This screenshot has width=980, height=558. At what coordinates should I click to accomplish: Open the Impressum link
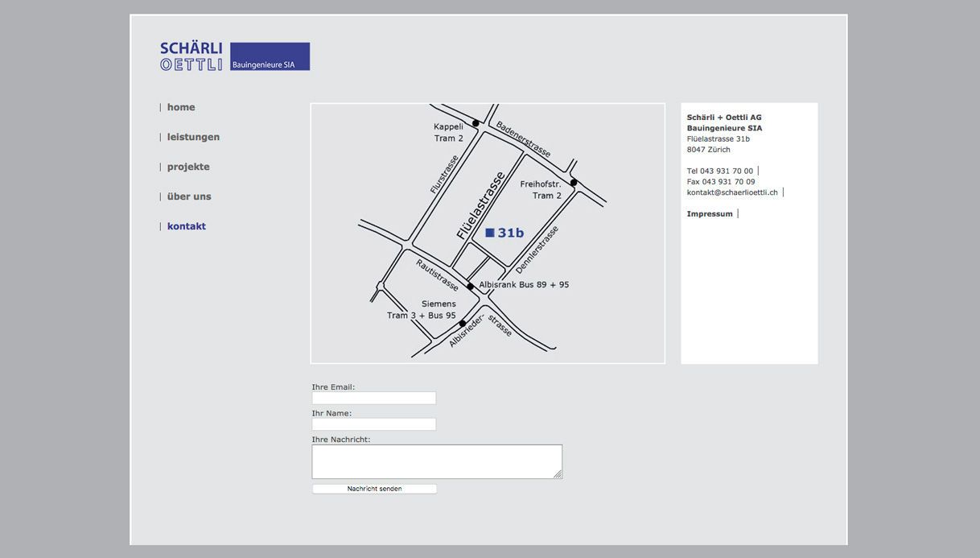pos(710,213)
